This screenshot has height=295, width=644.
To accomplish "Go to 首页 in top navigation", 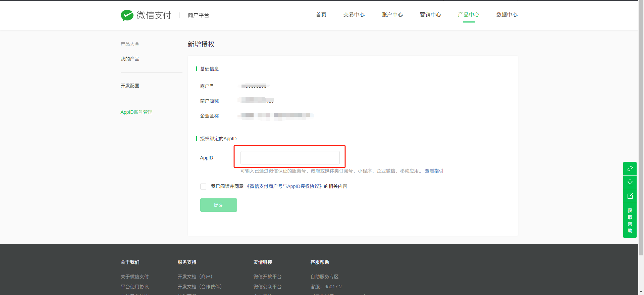I will pos(321,15).
